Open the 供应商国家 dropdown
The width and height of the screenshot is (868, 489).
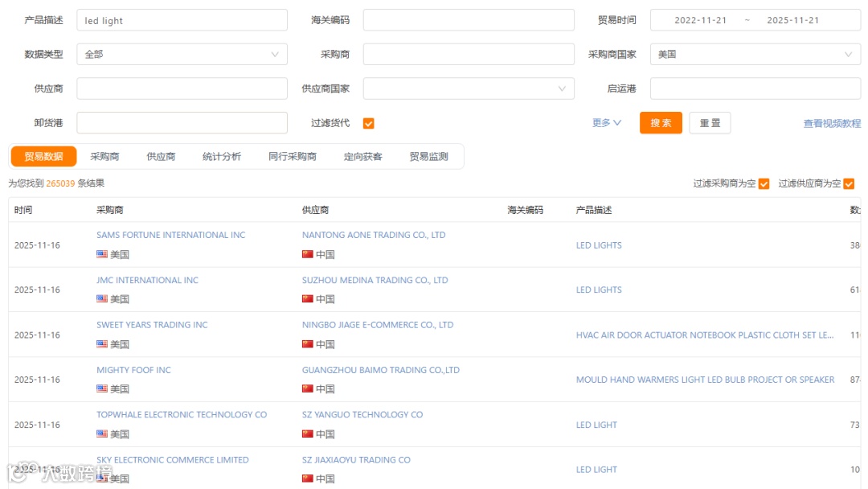click(469, 88)
